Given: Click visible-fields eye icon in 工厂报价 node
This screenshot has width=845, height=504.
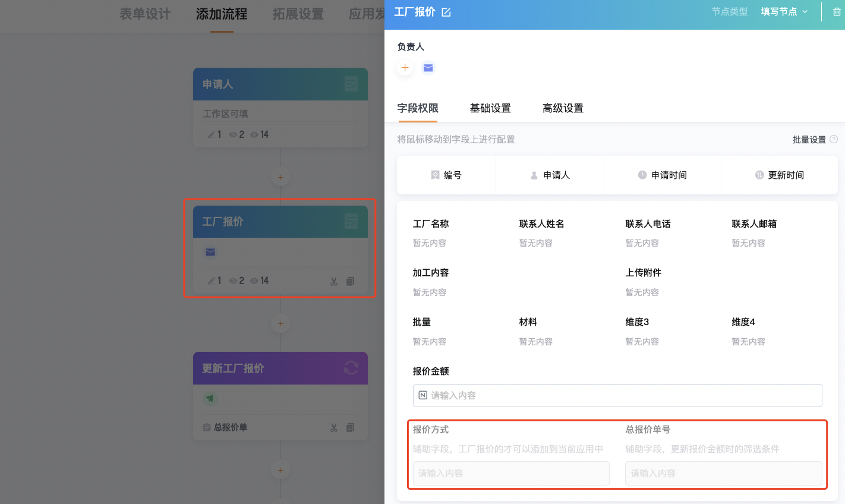Looking at the screenshot, I should tap(254, 281).
